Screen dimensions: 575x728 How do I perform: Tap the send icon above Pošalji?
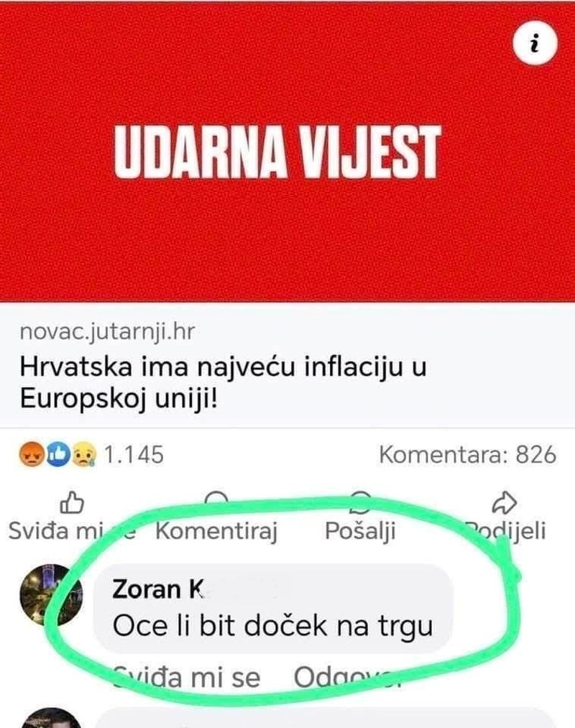tap(360, 499)
